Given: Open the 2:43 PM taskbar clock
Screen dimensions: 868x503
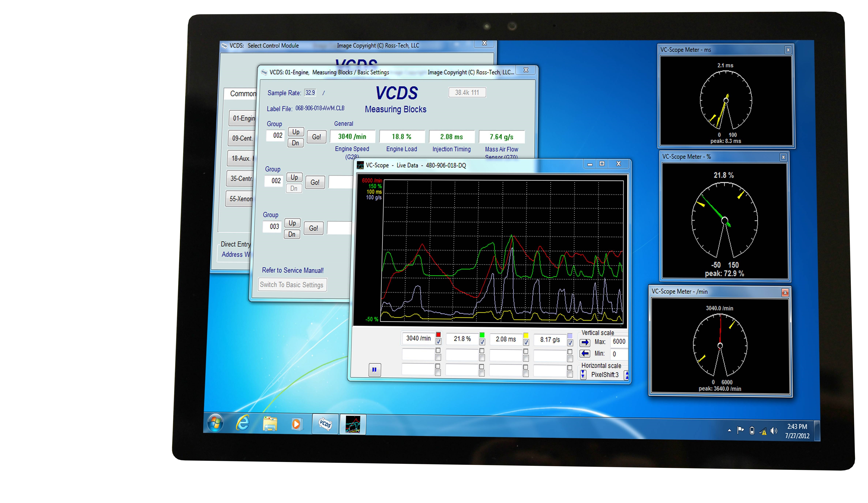Looking at the screenshot, I should (x=797, y=431).
